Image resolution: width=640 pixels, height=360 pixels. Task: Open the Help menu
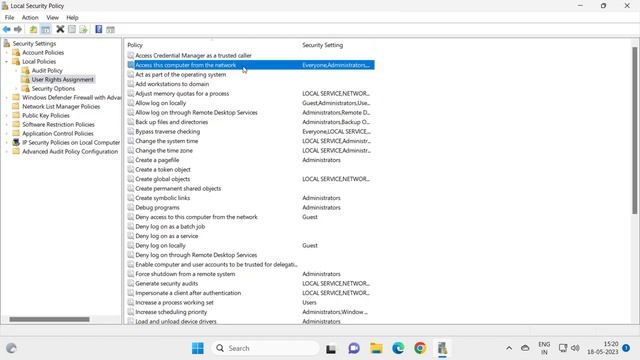[72, 18]
